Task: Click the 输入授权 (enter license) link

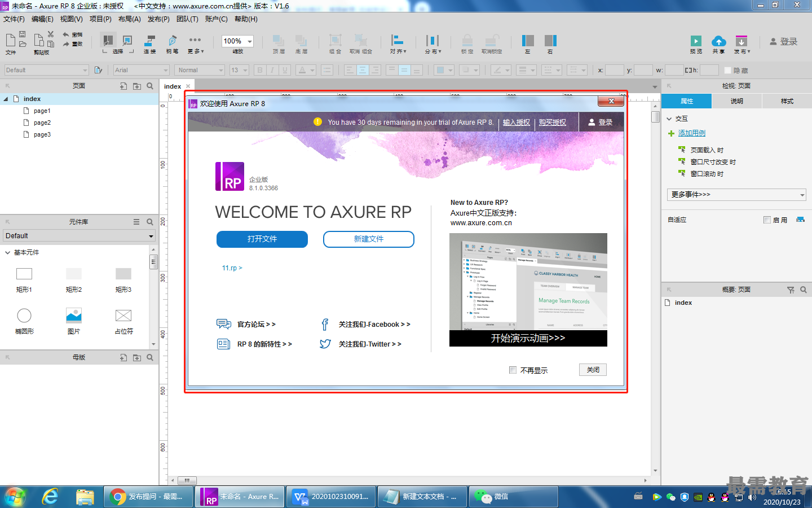Action: pyautogui.click(x=517, y=122)
